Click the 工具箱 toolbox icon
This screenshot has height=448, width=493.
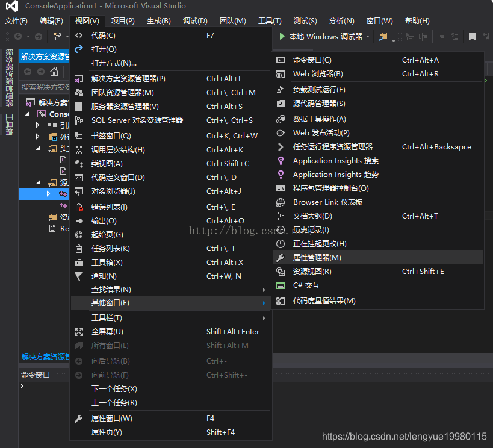pos(79,263)
